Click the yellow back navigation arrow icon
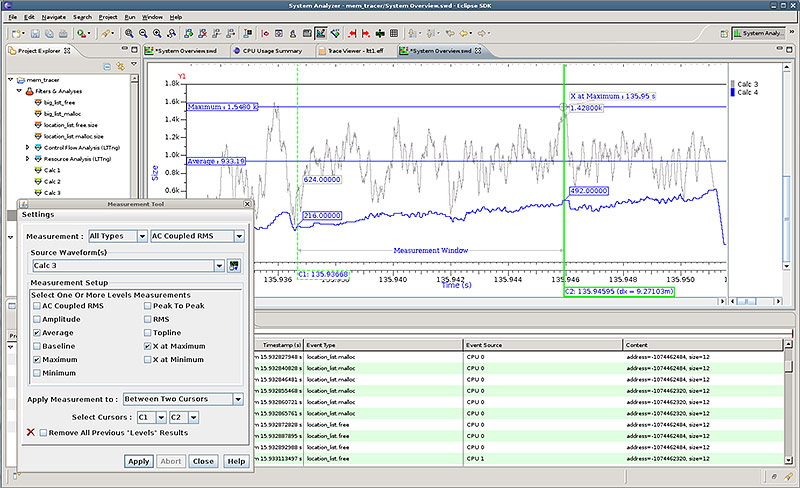 coord(464,34)
